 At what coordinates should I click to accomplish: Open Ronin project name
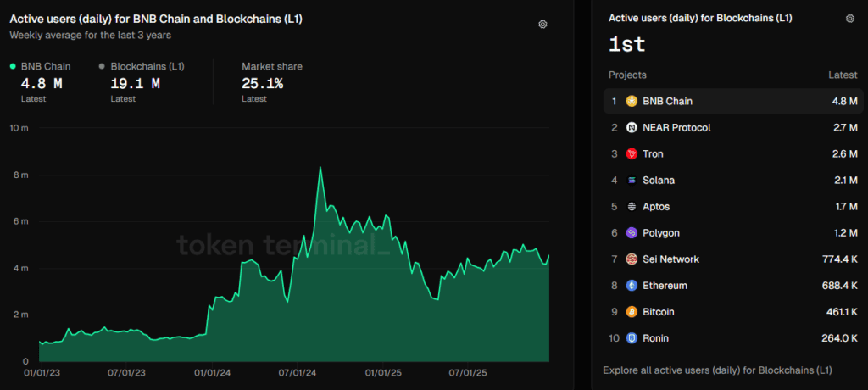[655, 338]
